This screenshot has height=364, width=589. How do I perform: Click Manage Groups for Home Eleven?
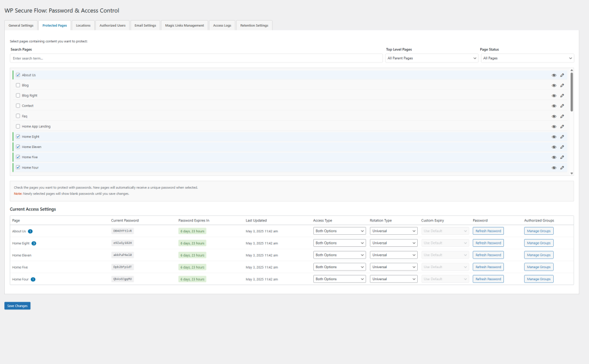[539, 255]
